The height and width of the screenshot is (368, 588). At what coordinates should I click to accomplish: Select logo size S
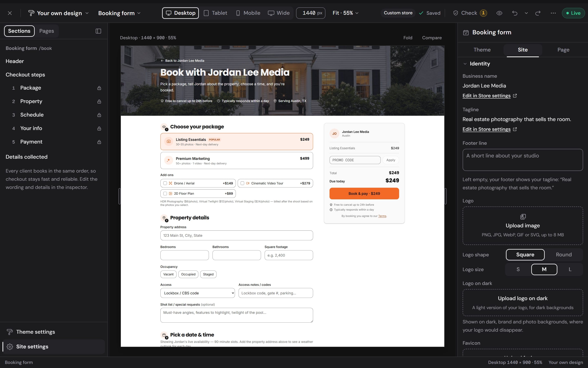[518, 269]
